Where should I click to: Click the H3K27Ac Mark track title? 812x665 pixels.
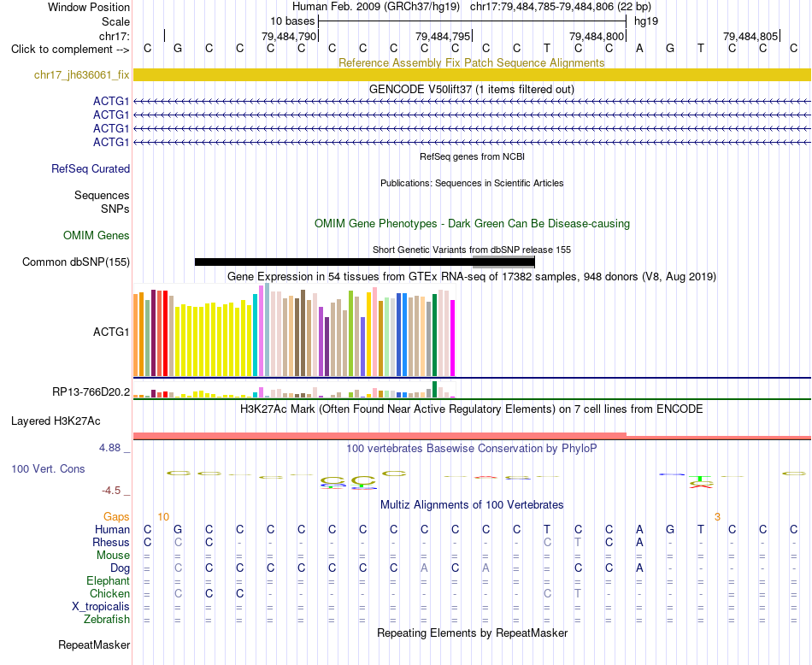point(472,409)
